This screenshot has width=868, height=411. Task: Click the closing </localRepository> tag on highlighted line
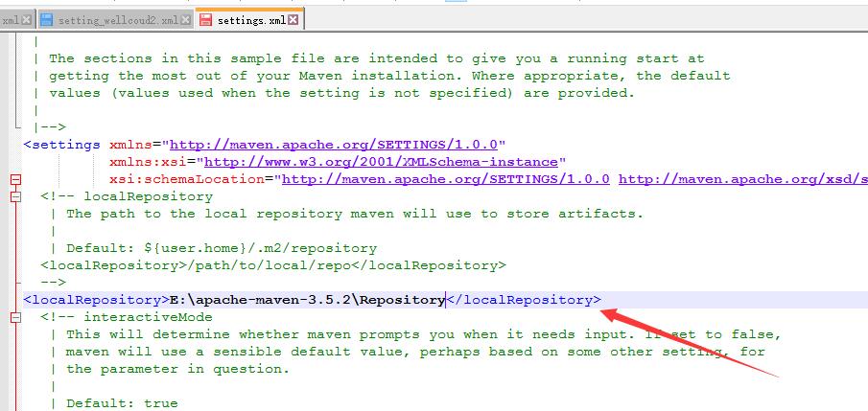(524, 300)
